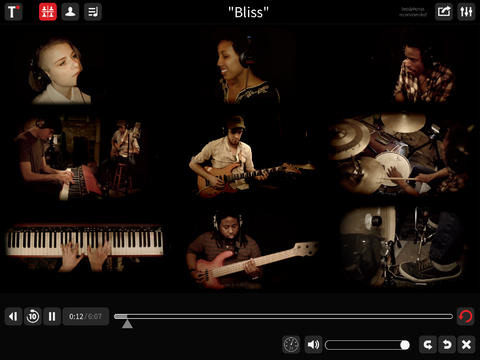Select the shaved-head vocalist video

pyautogui.click(x=60, y=71)
